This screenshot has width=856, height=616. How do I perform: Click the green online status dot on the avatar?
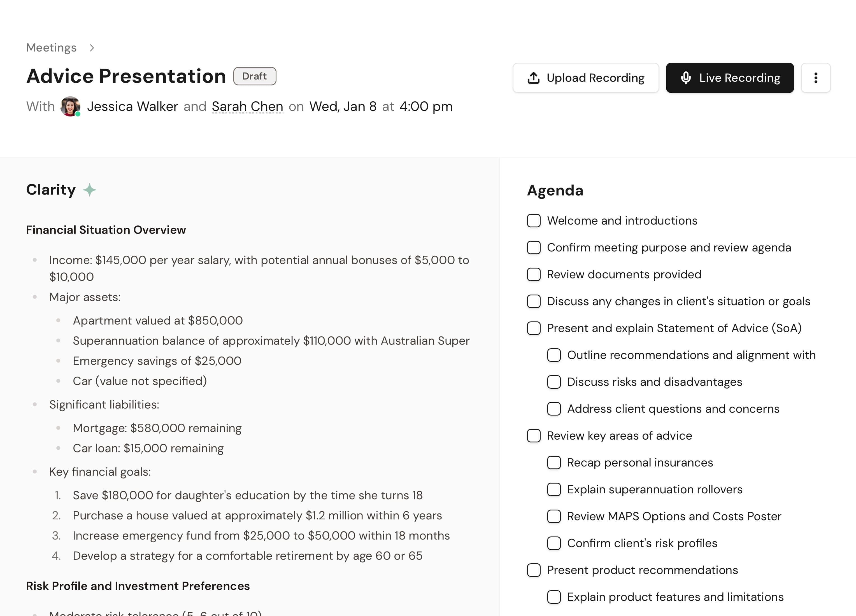[78, 114]
